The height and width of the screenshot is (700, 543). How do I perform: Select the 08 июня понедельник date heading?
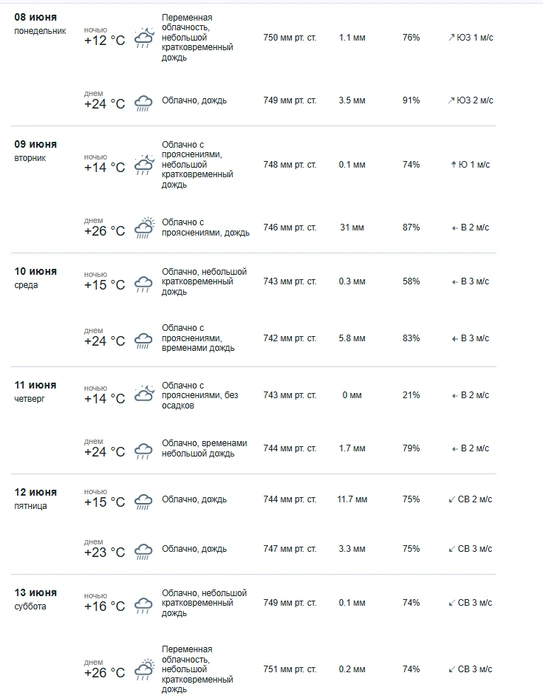[x=40, y=24]
